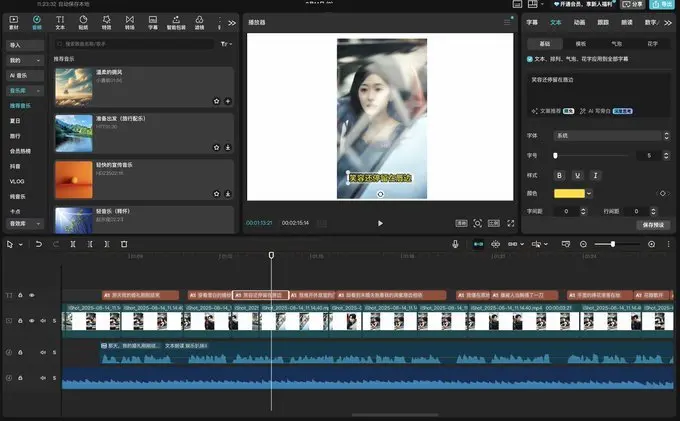Image resolution: width=680 pixels, height=421 pixels.
Task: Play the video preview
Action: (x=380, y=223)
